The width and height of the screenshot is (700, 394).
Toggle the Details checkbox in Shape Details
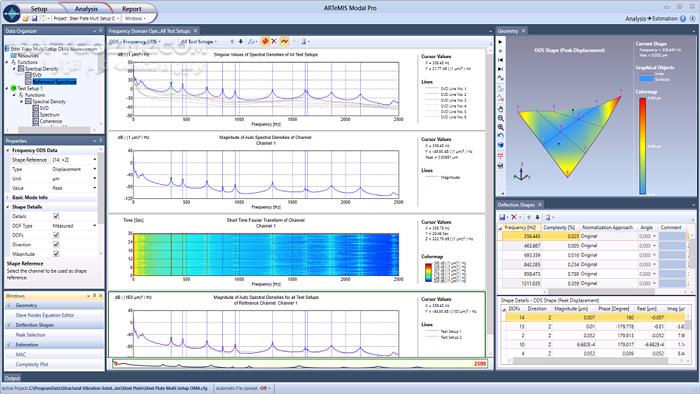pos(56,216)
